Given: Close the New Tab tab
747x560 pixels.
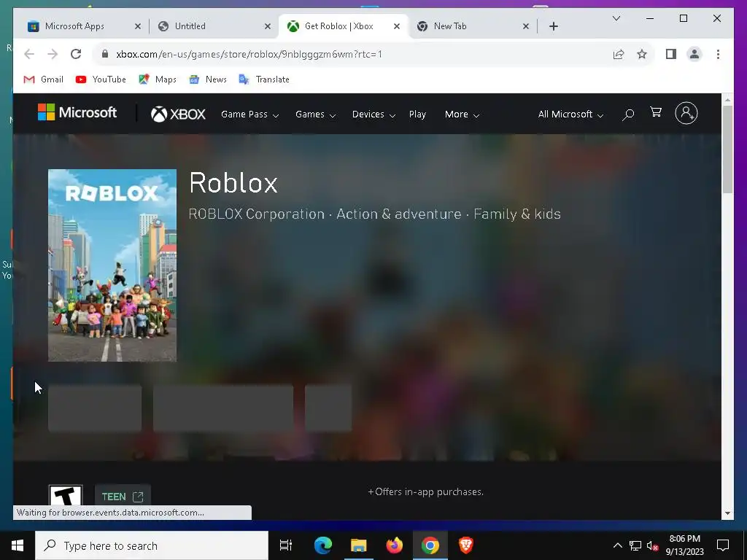Looking at the screenshot, I should pyautogui.click(x=526, y=26).
